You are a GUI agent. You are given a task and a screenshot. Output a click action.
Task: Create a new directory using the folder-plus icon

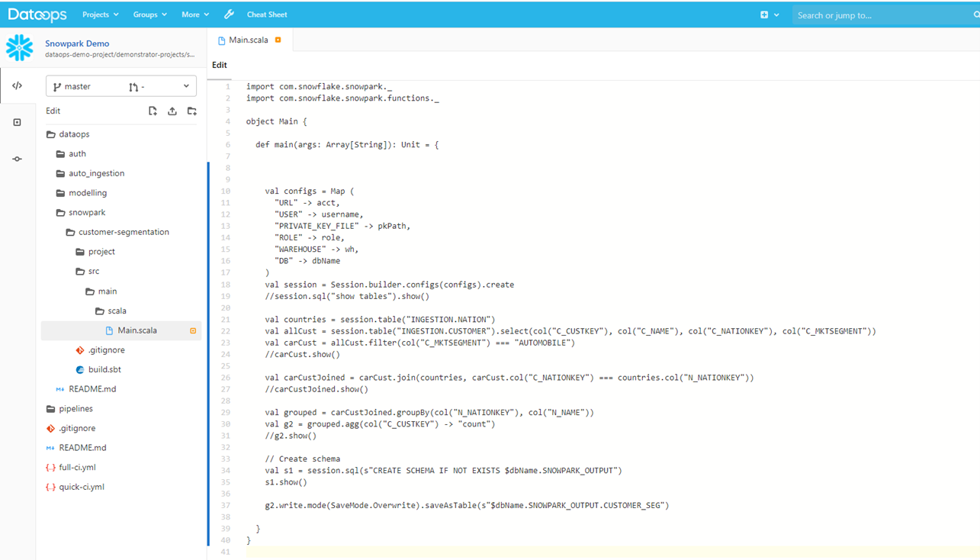(191, 111)
